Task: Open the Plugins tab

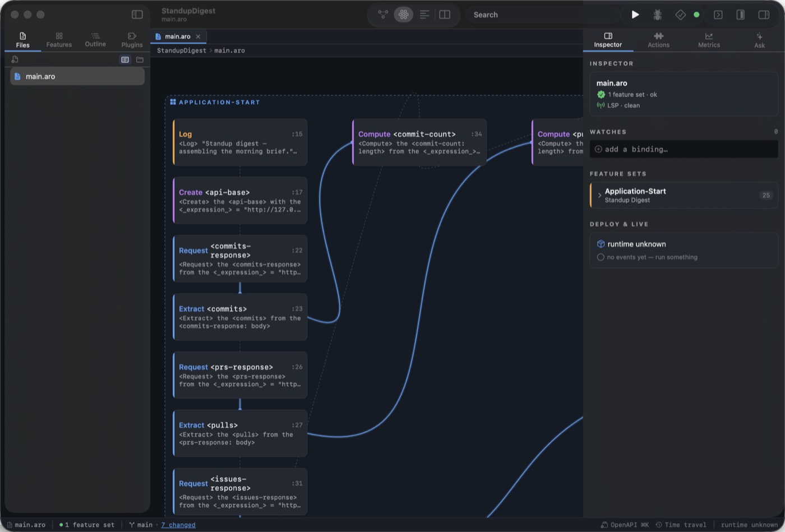Action: (132, 40)
